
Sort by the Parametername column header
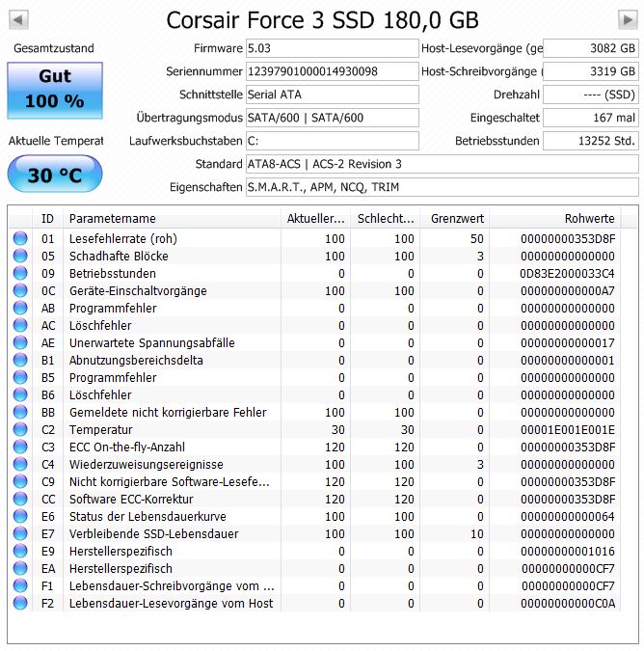[x=172, y=218]
